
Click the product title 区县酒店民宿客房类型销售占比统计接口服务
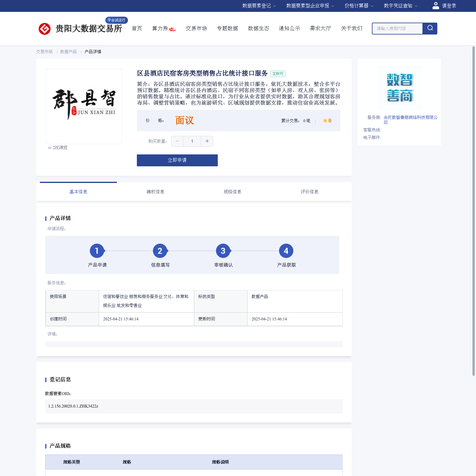202,73
